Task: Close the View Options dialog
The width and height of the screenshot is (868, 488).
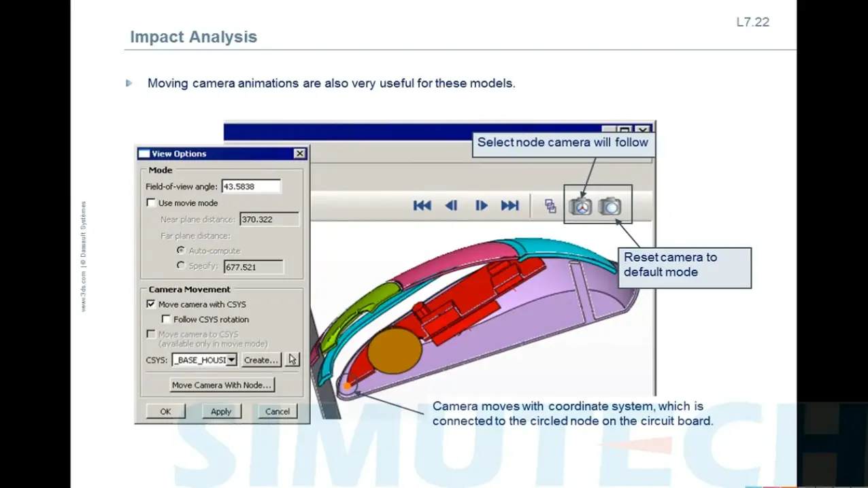Action: coord(300,154)
